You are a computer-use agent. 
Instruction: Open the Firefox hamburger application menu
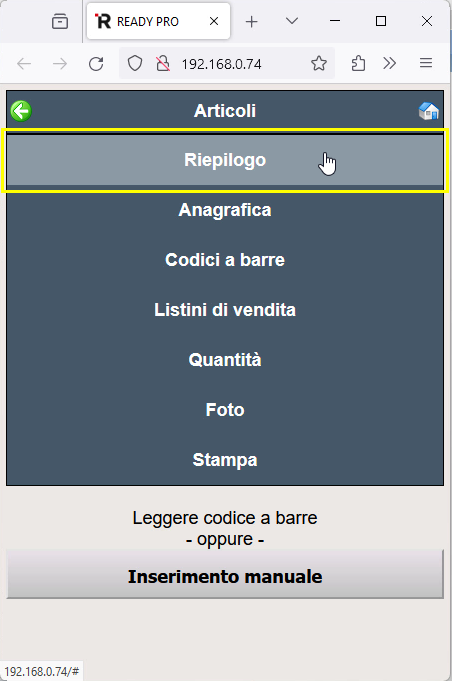coord(426,63)
